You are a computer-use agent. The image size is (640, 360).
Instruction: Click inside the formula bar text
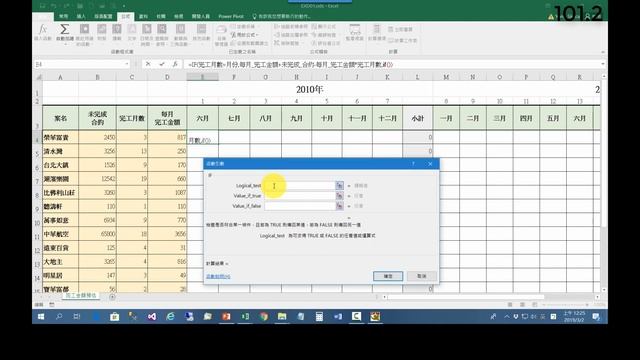pos(290,64)
